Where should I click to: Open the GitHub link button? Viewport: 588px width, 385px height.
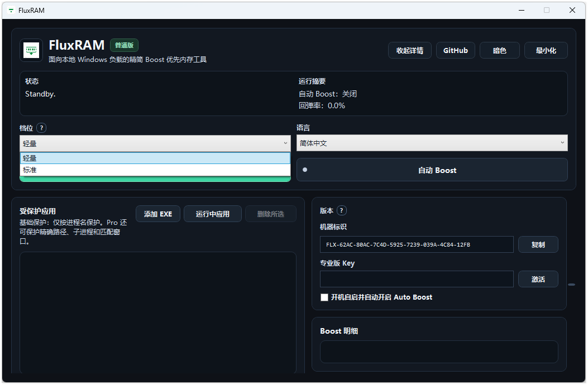[456, 50]
